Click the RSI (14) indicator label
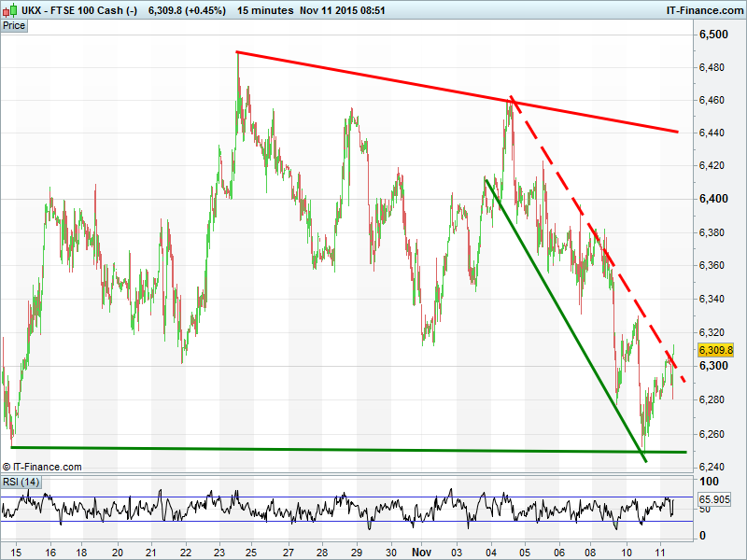Screen dimensions: 747x560 pos(21,482)
